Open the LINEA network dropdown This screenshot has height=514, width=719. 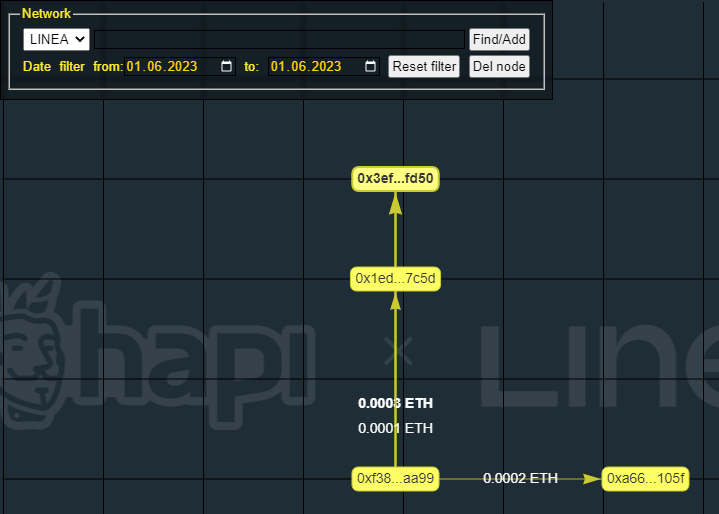[x=56, y=39]
